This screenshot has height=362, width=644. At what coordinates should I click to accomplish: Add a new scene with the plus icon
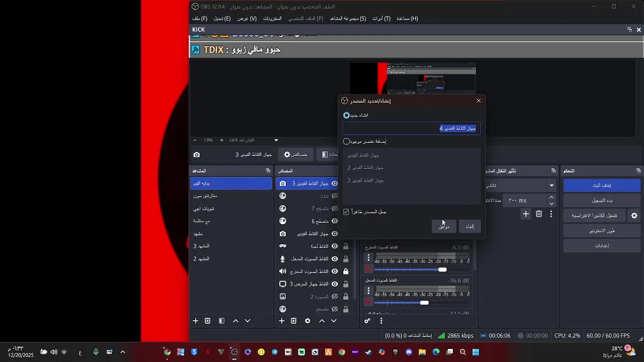[x=196, y=321]
